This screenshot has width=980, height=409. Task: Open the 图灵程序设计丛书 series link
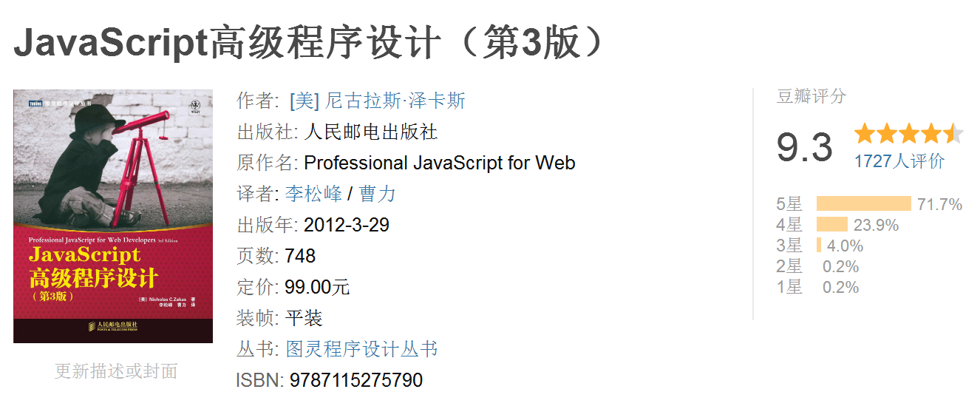361,349
